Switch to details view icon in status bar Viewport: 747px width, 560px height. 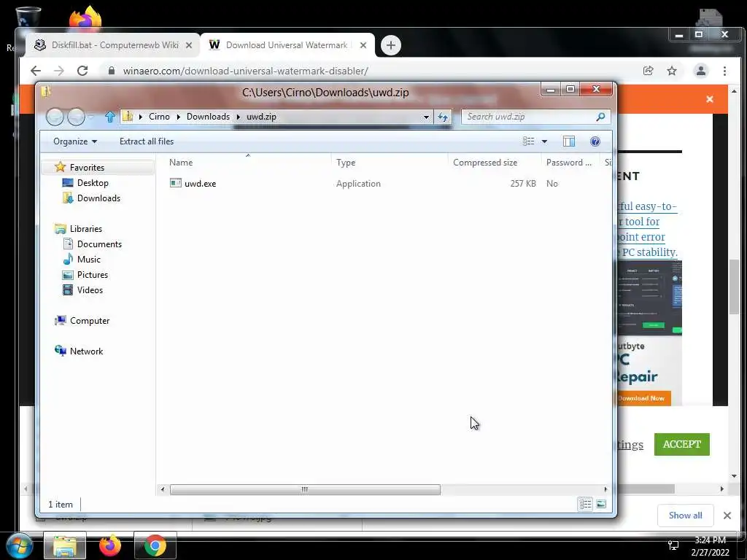[x=586, y=504]
